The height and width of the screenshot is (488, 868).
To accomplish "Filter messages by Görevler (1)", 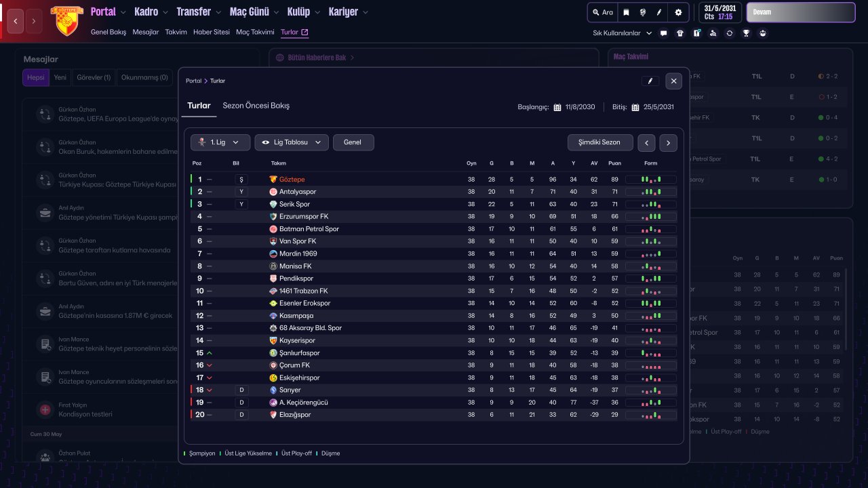I will pyautogui.click(x=94, y=77).
